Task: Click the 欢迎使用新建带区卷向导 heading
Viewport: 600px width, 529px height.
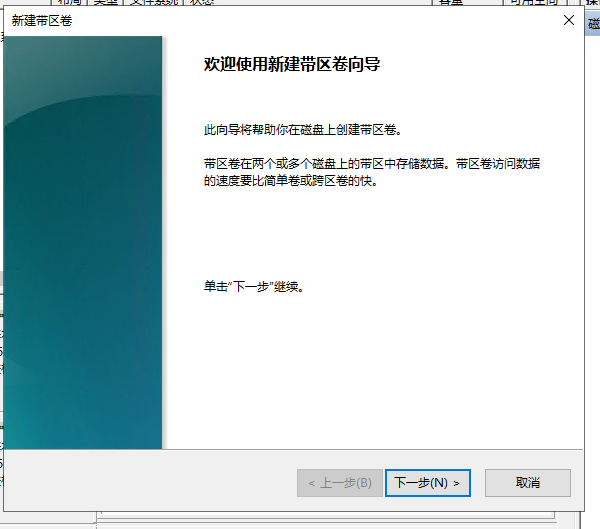Action: pyautogui.click(x=292, y=64)
